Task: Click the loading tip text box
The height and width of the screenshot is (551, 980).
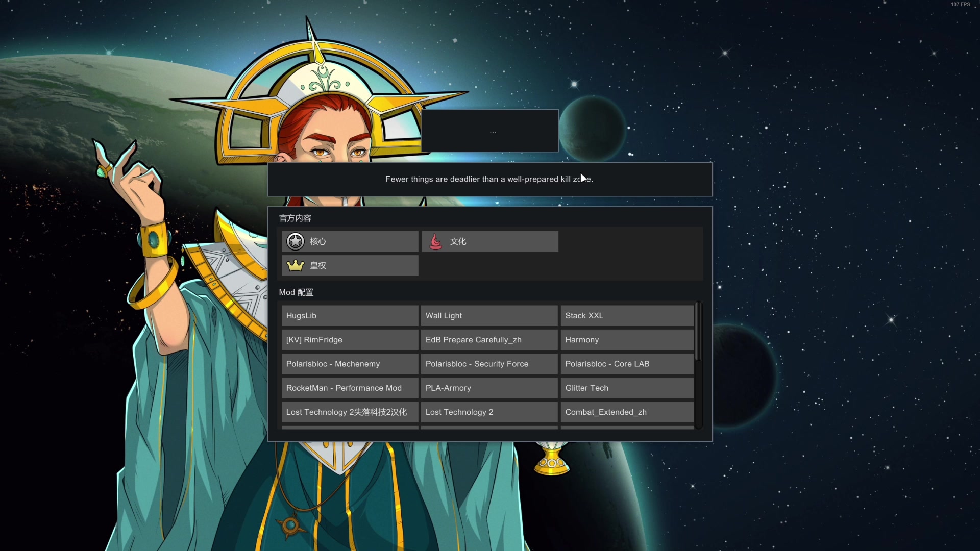Action: pyautogui.click(x=489, y=180)
